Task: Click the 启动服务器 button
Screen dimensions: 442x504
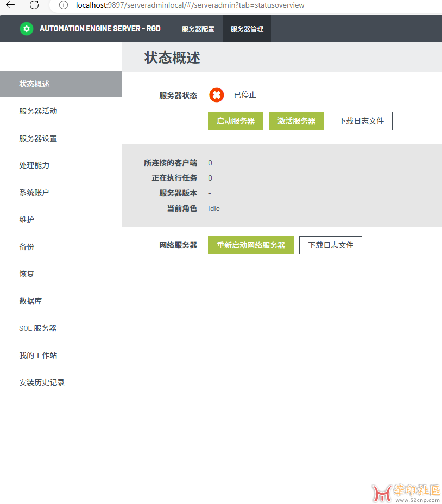Action: [236, 121]
